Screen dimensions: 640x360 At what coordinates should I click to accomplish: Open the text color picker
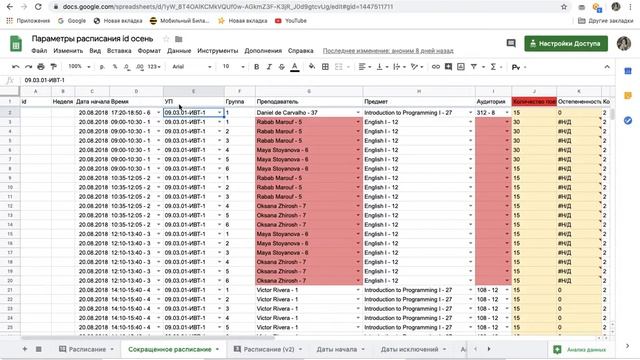[295, 67]
